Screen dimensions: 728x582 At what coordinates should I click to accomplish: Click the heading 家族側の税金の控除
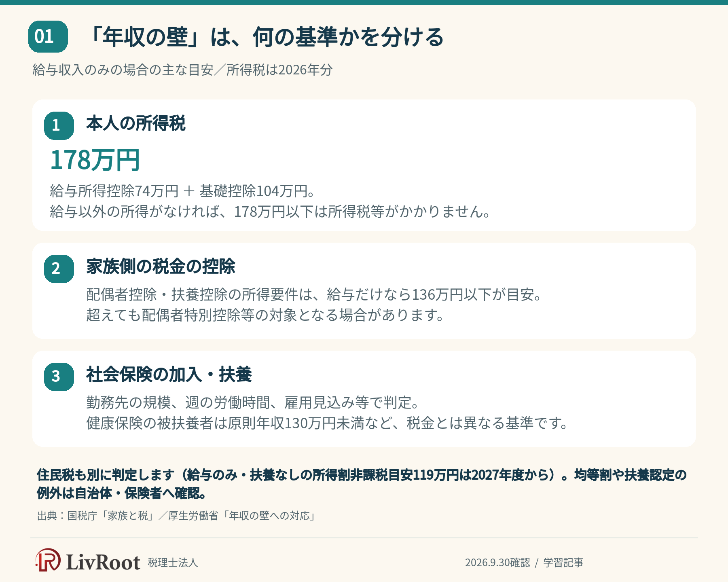(x=161, y=267)
